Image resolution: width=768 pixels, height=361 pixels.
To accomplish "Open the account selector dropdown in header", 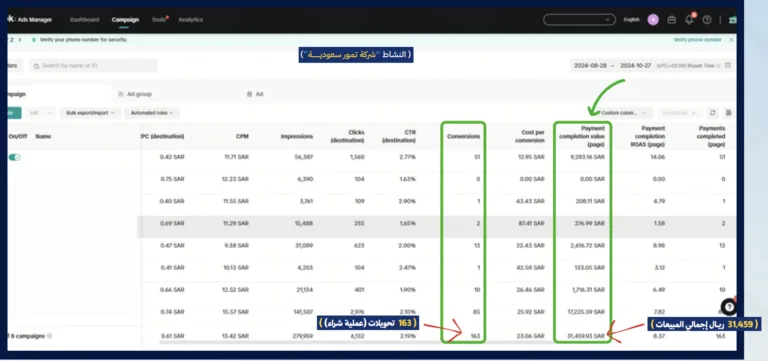I will pos(579,20).
